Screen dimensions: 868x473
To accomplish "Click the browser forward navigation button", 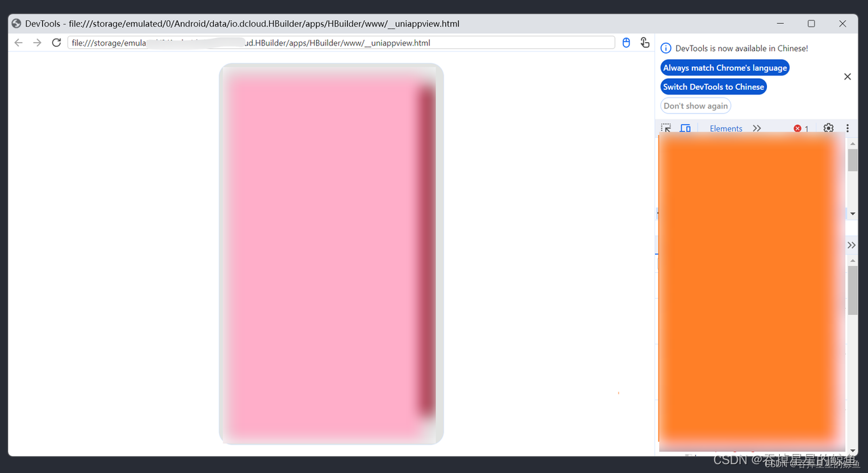I will [x=37, y=42].
